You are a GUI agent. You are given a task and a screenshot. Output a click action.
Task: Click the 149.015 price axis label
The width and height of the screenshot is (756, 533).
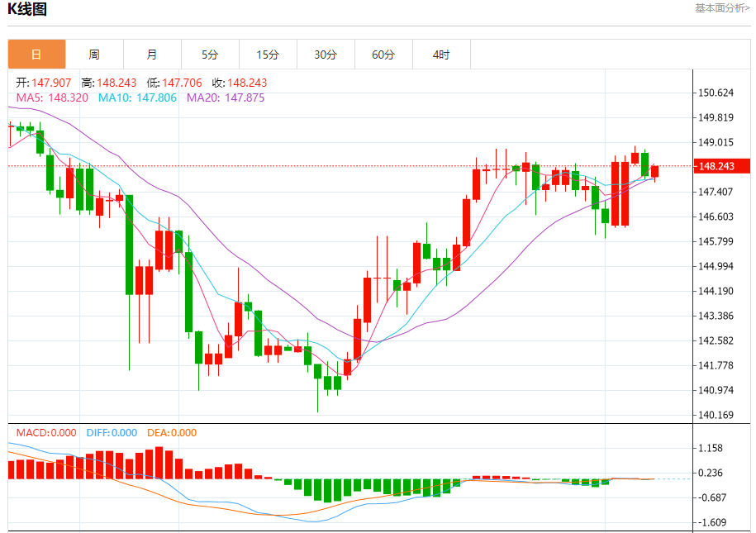tap(716, 142)
